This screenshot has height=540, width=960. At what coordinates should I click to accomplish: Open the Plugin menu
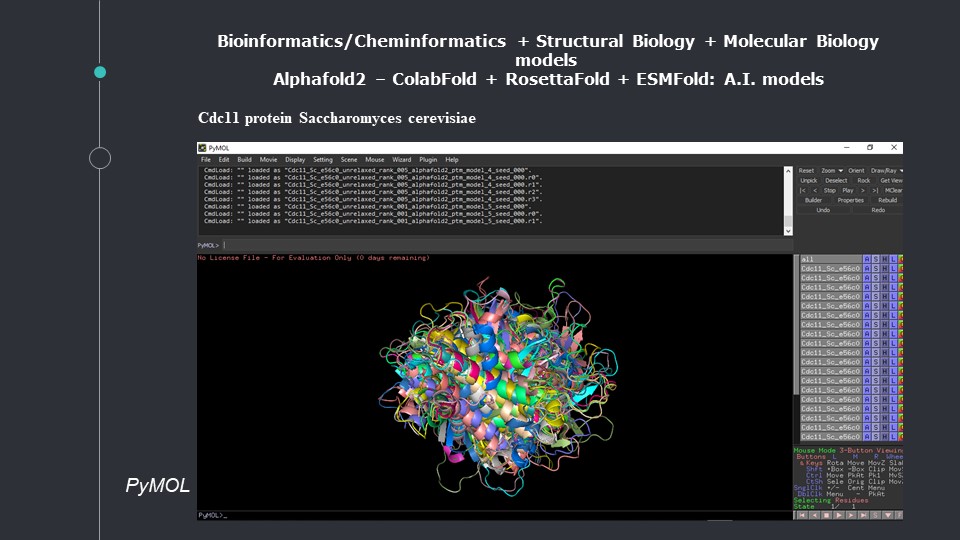(428, 159)
